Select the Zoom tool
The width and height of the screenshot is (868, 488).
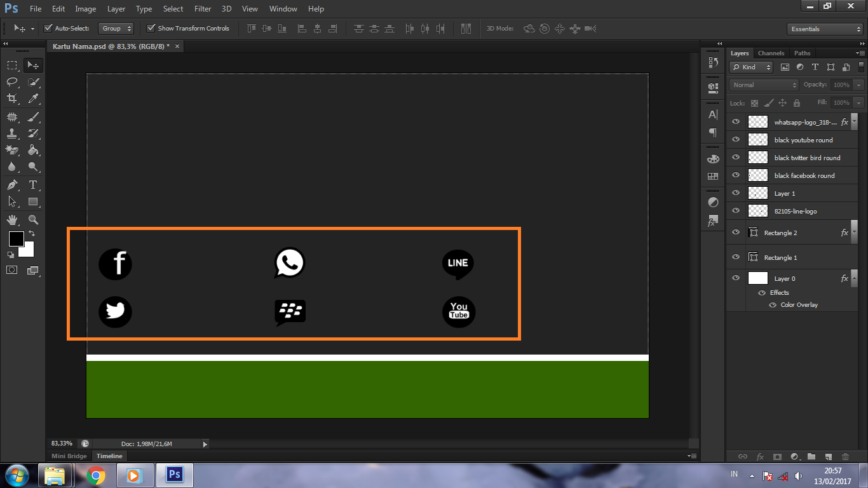(33, 220)
